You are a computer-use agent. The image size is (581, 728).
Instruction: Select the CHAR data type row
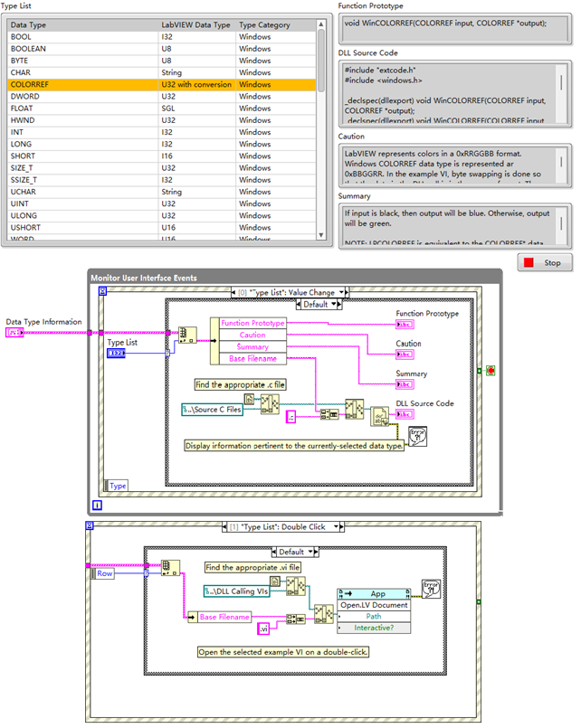click(162, 72)
